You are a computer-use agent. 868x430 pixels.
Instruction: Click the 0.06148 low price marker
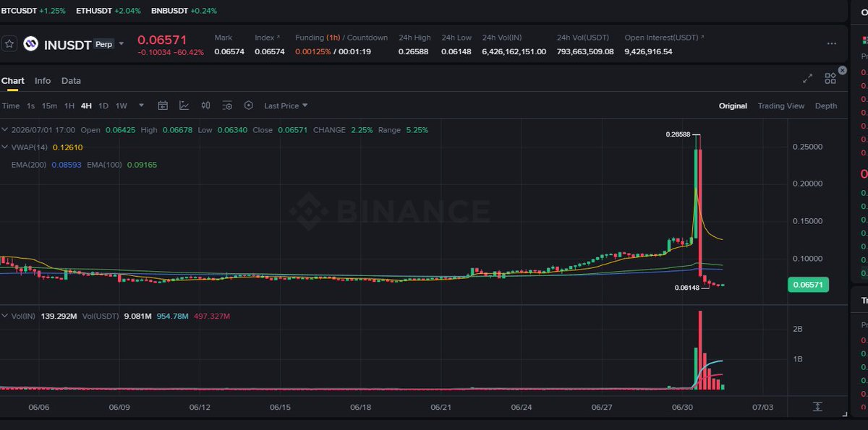[687, 288]
